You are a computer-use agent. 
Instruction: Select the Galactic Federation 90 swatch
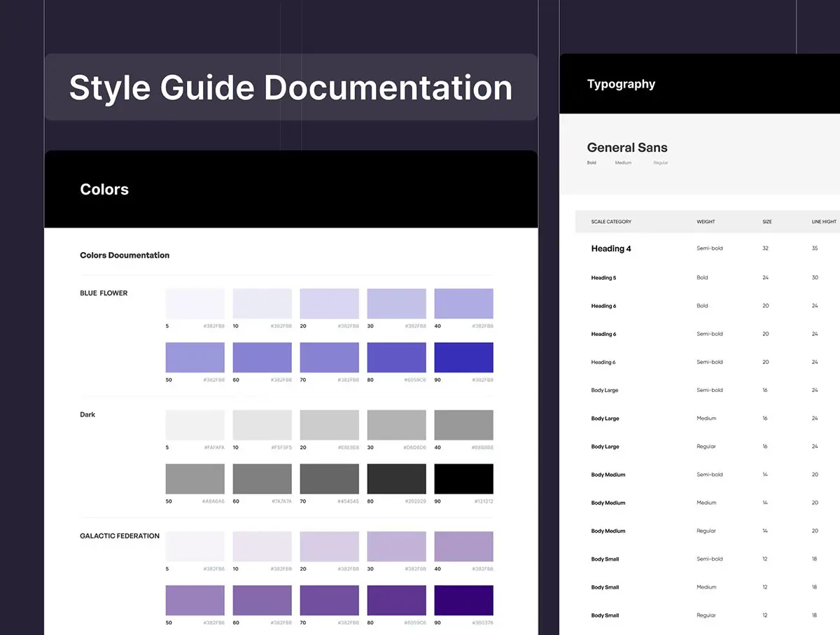click(463, 600)
